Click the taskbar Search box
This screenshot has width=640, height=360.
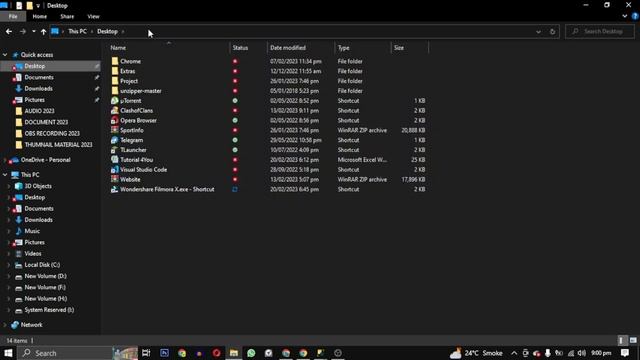(x=65, y=353)
